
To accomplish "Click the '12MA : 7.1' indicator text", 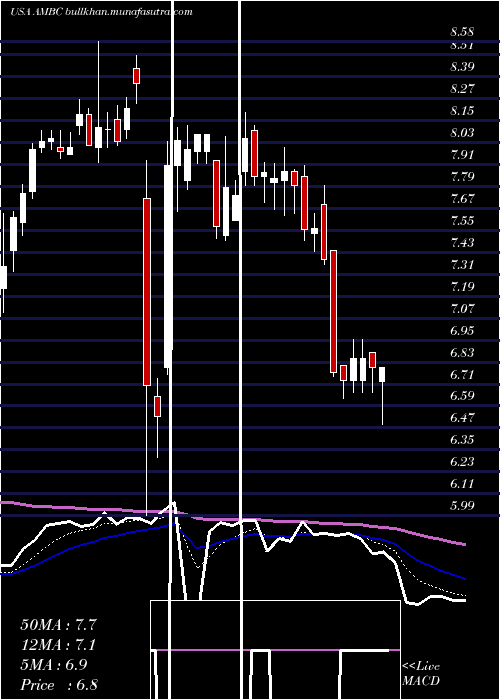I will tap(58, 644).
